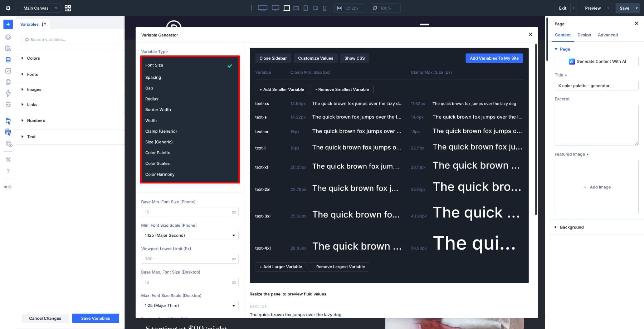Select Clamp (Generic) variable type
The image size is (644, 329).
point(190,131)
